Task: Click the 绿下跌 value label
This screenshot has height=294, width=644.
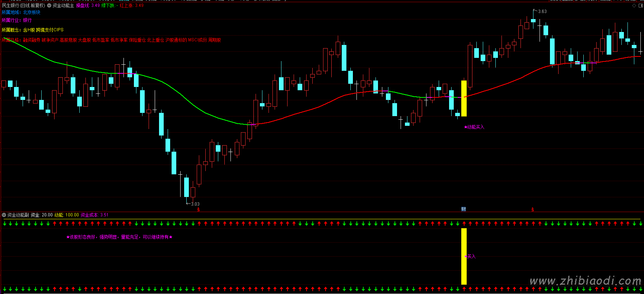Action: click(x=109, y=5)
